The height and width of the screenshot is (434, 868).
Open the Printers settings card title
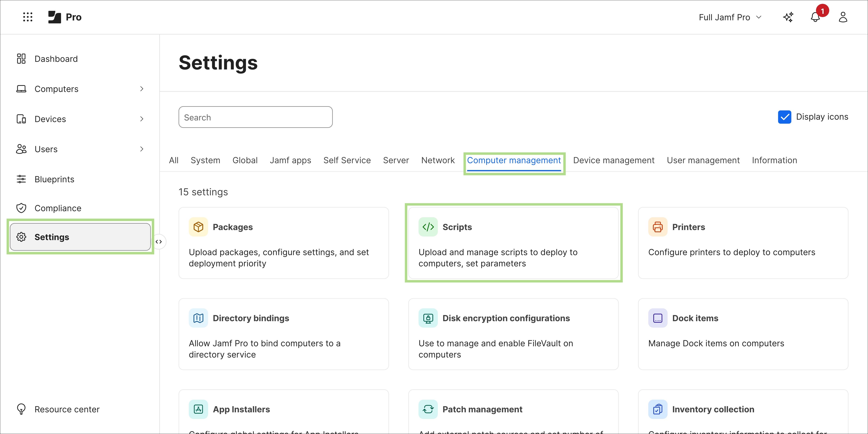pos(688,227)
